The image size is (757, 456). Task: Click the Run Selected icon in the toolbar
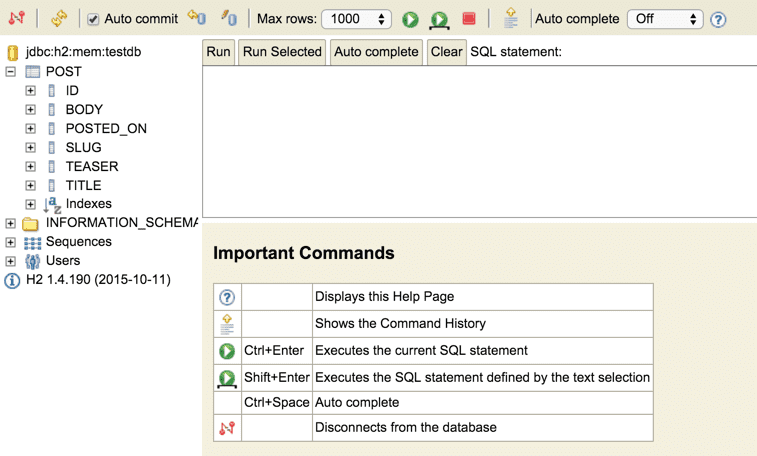click(x=439, y=20)
